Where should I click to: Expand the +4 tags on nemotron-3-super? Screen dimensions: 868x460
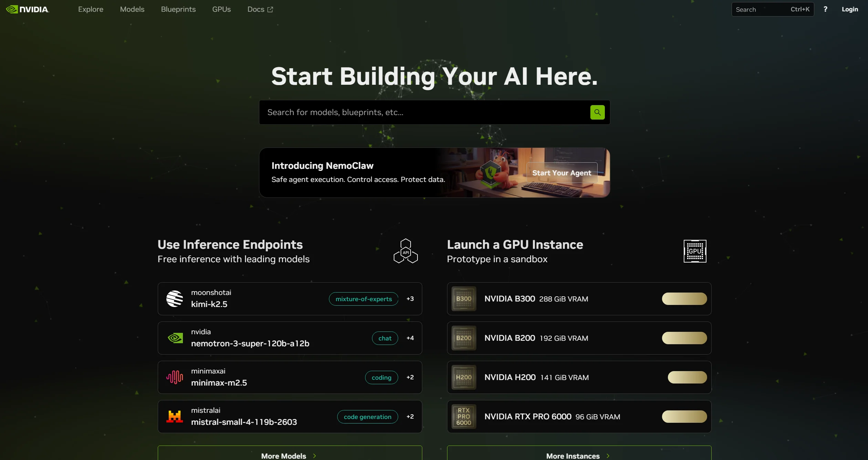click(410, 338)
